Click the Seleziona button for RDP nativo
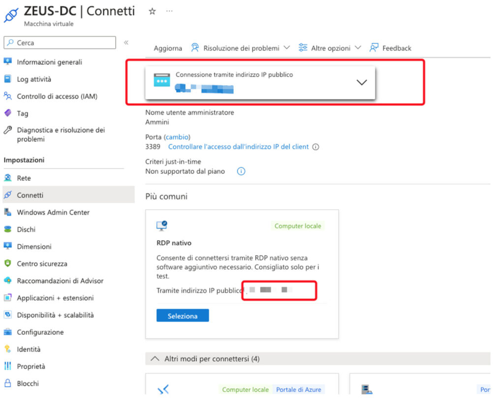This screenshot has height=420, width=504. (182, 316)
